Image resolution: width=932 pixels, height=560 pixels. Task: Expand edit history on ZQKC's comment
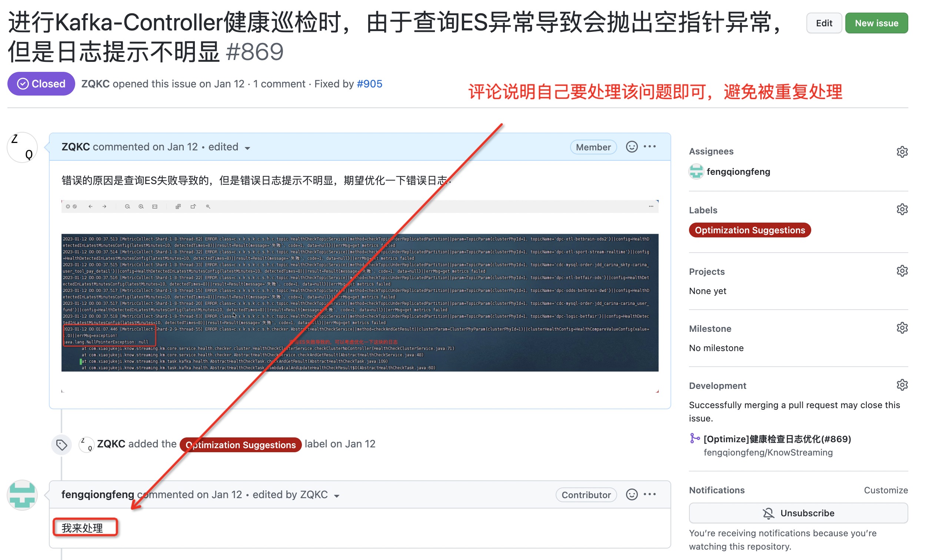(247, 148)
